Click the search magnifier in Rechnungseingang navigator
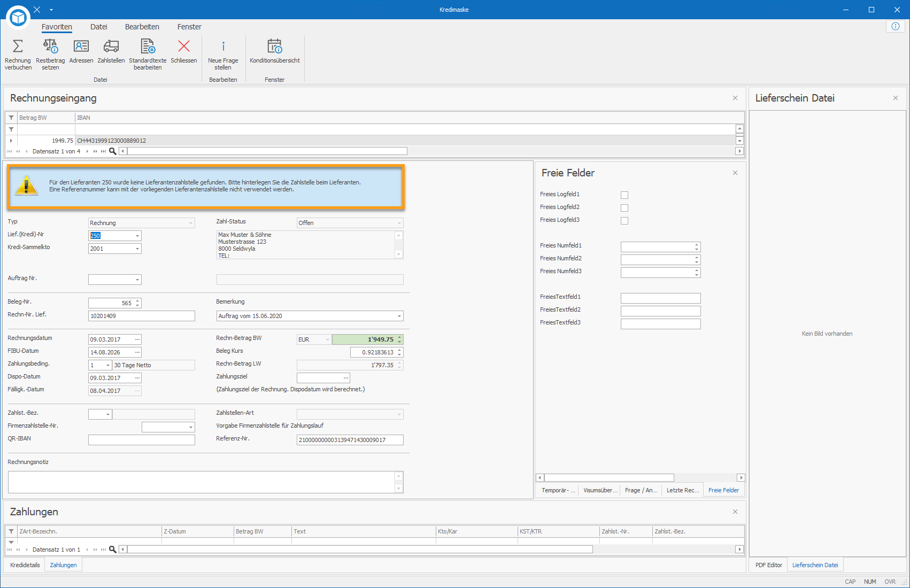Image resolution: width=910 pixels, height=588 pixels. pyautogui.click(x=113, y=151)
